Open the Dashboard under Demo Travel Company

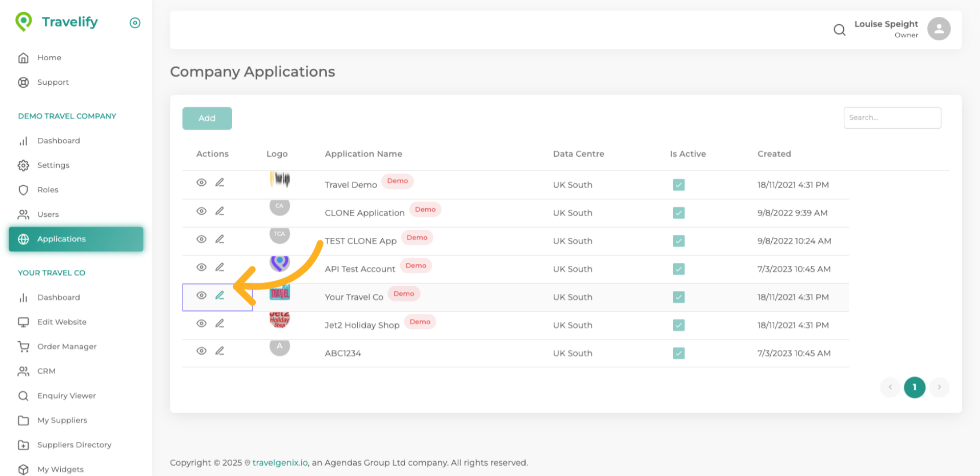[58, 140]
